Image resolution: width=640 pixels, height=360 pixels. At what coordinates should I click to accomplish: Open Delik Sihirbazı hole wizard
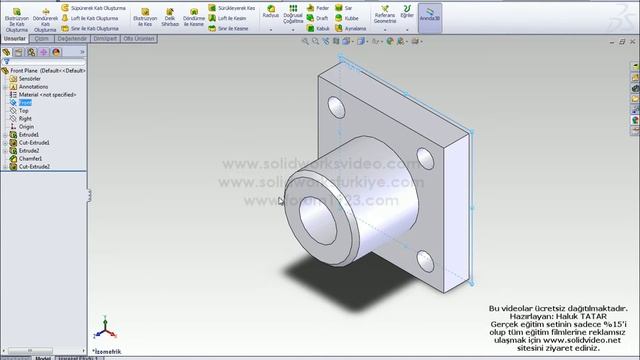170,18
